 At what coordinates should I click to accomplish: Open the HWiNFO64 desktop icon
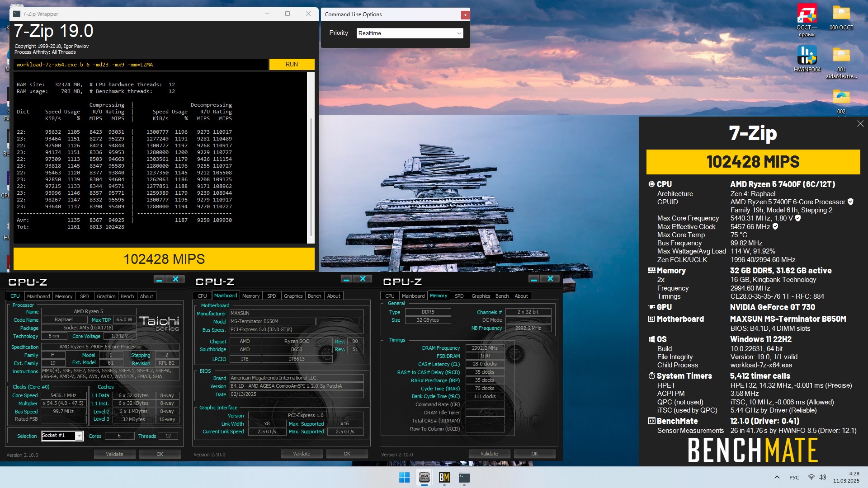pos(807,59)
